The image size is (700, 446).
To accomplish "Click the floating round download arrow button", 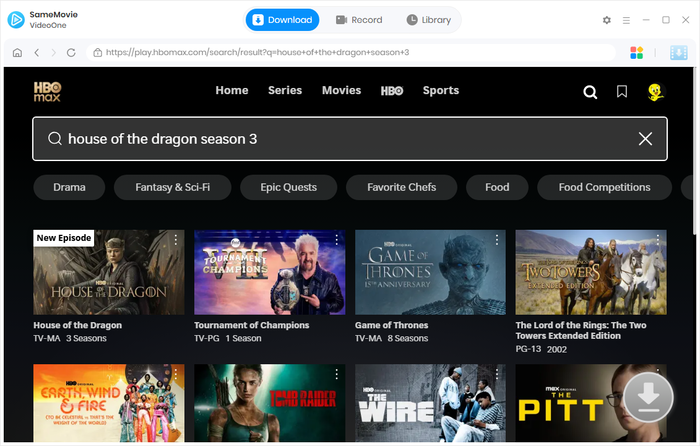I will pyautogui.click(x=648, y=397).
